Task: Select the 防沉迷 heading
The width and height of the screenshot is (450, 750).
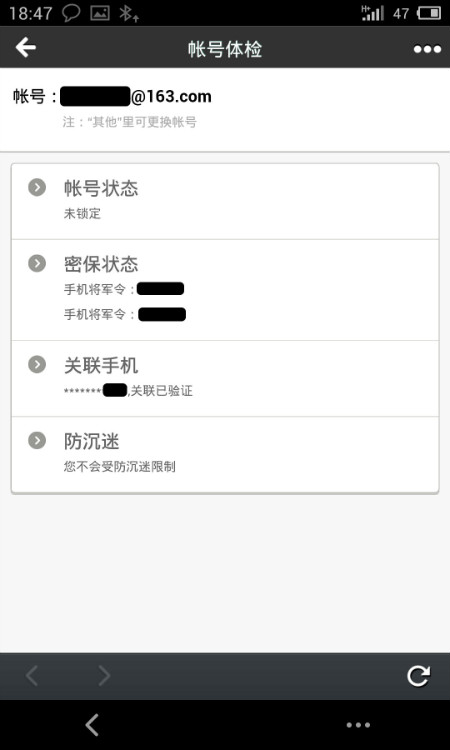Action: (x=91, y=441)
